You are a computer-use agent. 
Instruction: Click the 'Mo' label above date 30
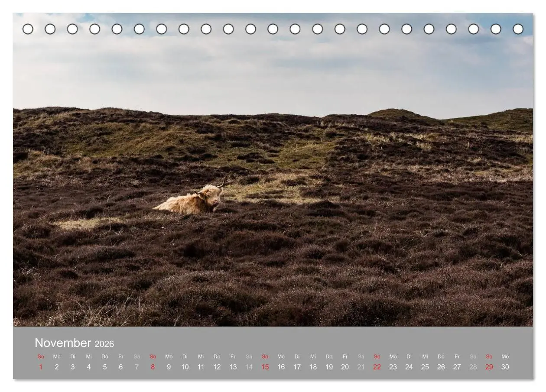505,356
